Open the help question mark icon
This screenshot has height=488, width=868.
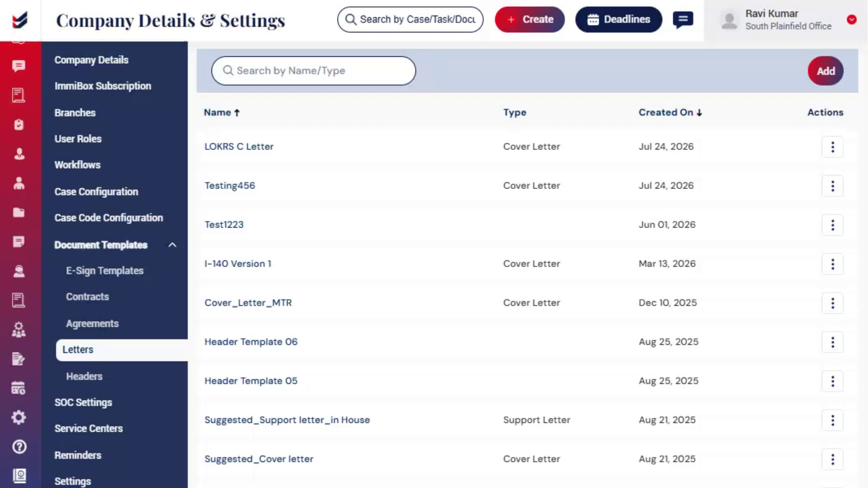click(x=19, y=447)
